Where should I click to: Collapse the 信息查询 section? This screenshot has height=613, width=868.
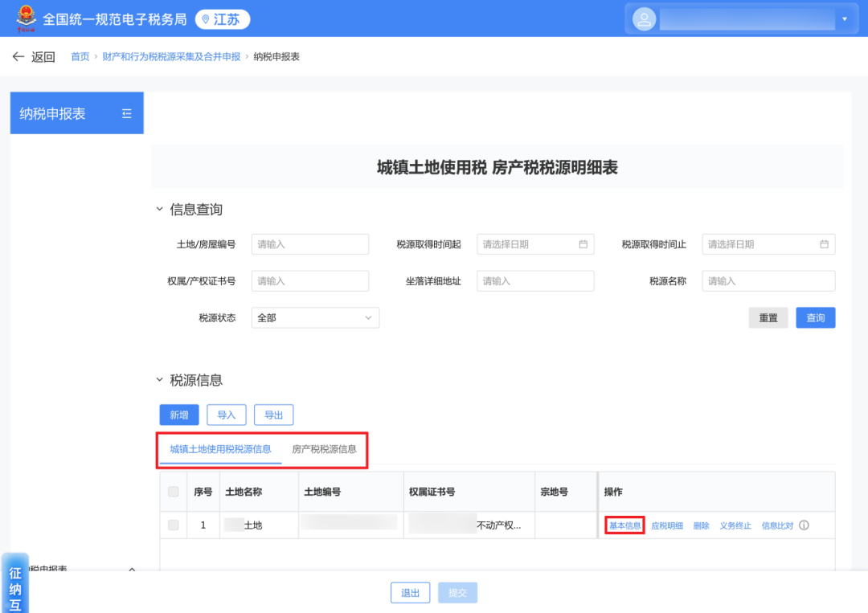(x=159, y=209)
